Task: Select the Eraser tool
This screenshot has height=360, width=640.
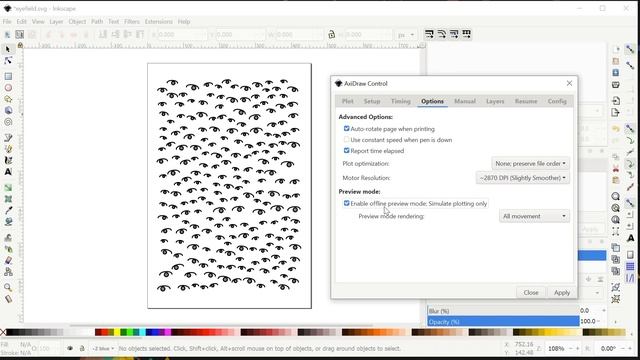Action: point(8,260)
